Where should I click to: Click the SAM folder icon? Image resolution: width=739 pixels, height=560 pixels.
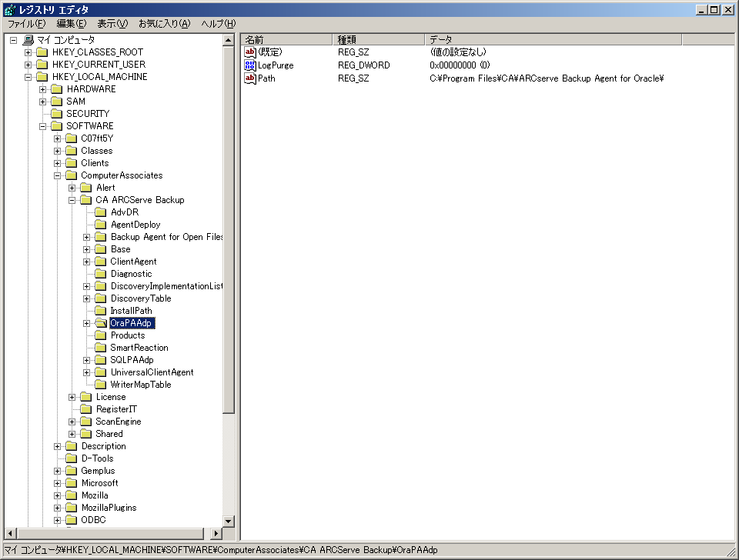[57, 102]
